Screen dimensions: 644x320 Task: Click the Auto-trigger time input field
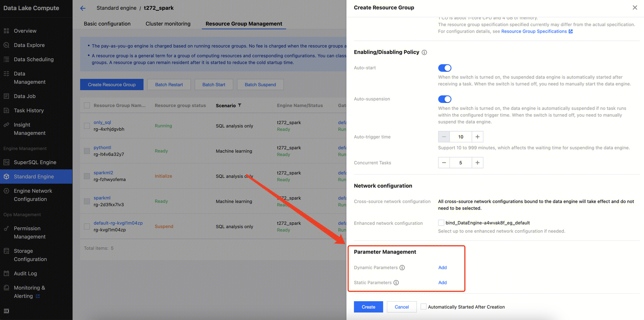460,137
